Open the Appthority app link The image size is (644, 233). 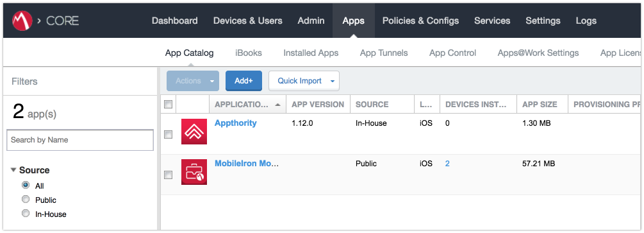tap(236, 123)
